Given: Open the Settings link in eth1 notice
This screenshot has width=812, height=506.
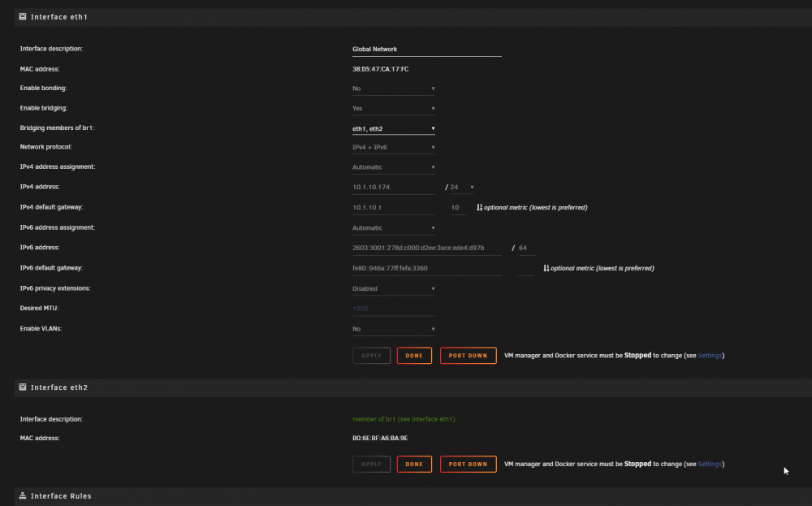Looking at the screenshot, I should tap(710, 355).
